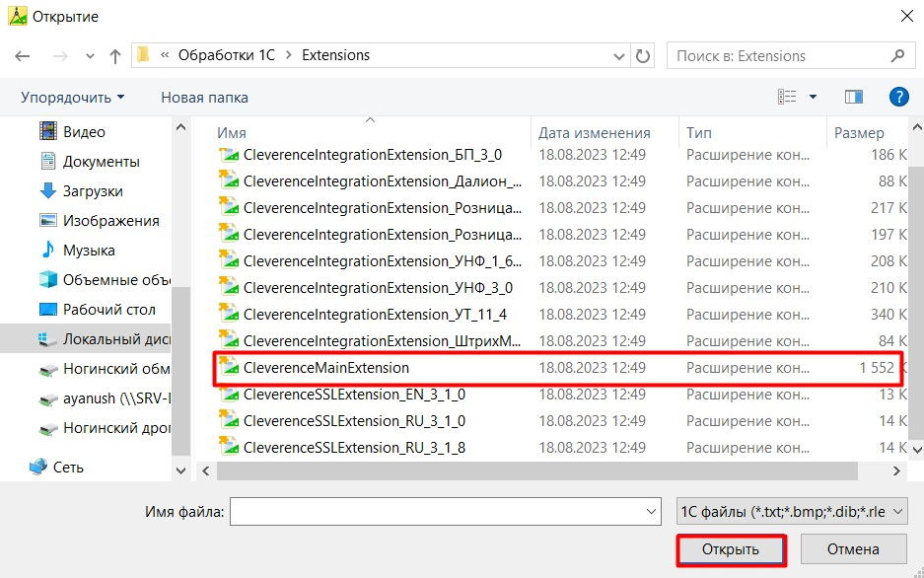
Task: Open the Упорядочить menu
Action: pyautogui.click(x=73, y=98)
